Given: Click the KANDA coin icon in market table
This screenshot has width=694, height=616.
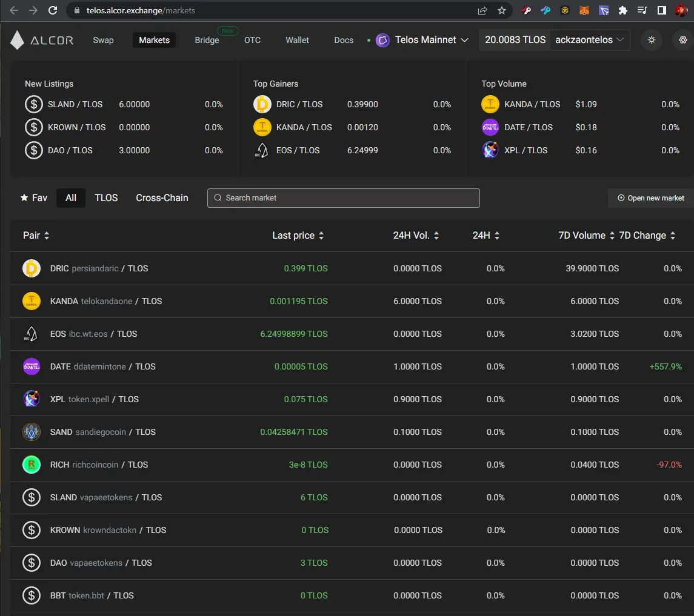Looking at the screenshot, I should pos(32,301).
